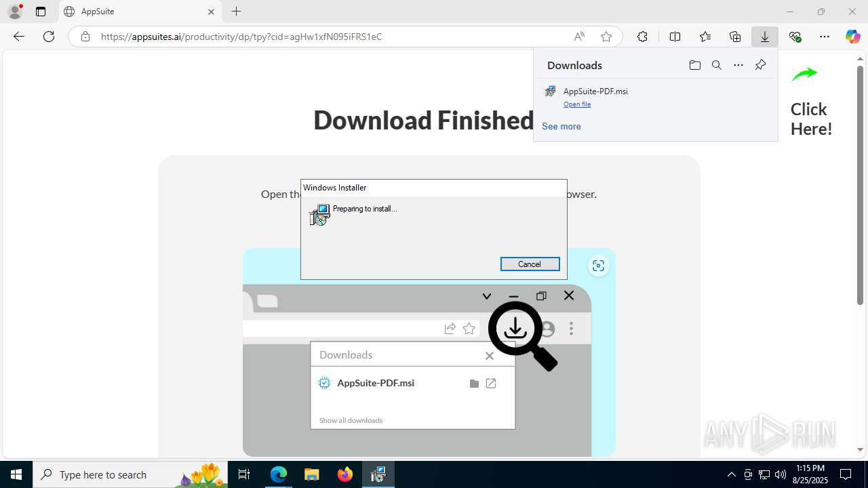Open Firefox from taskbar
The width and height of the screenshot is (868, 488).
(x=345, y=474)
